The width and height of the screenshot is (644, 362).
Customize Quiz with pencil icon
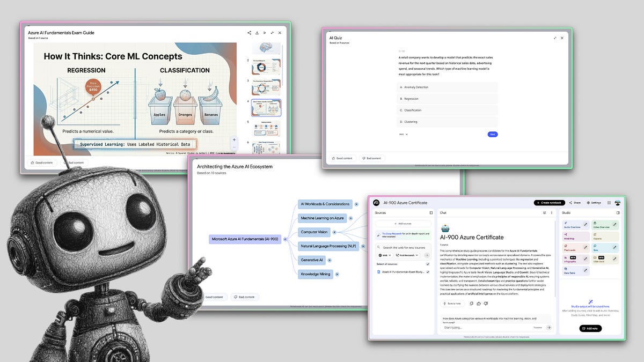[x=615, y=247]
